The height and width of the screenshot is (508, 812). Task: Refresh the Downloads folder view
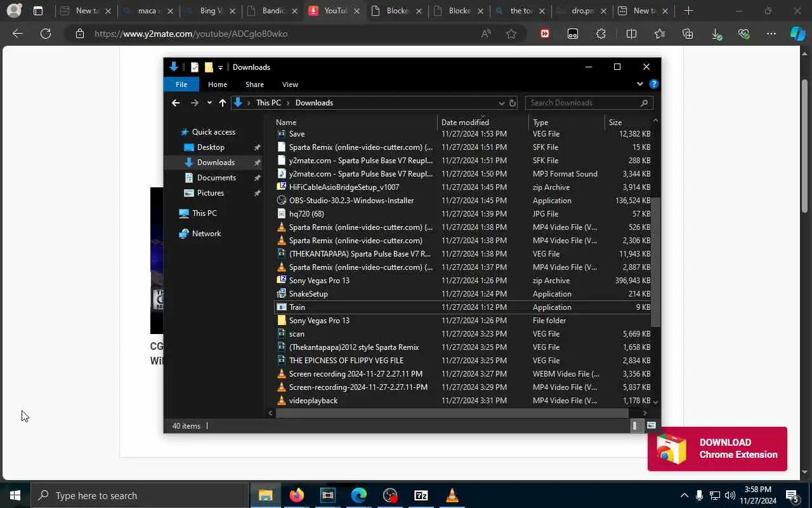click(x=513, y=103)
